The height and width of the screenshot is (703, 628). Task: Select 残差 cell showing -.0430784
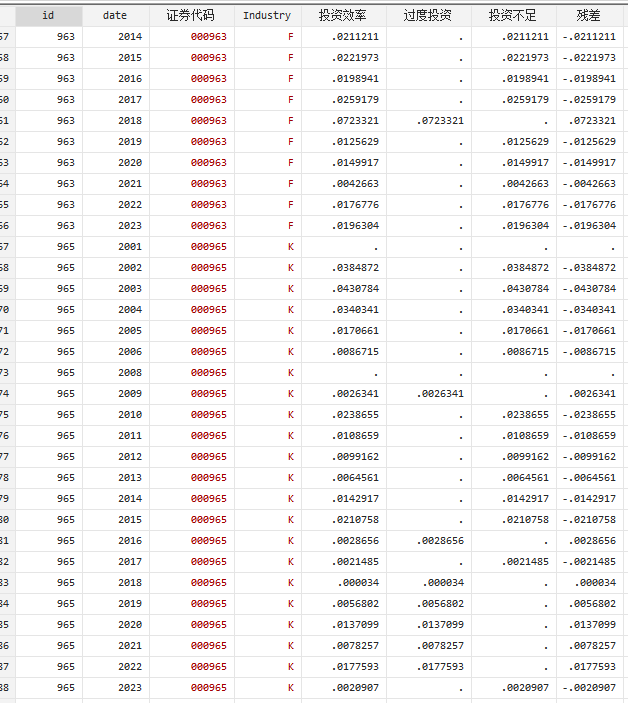pos(589,288)
